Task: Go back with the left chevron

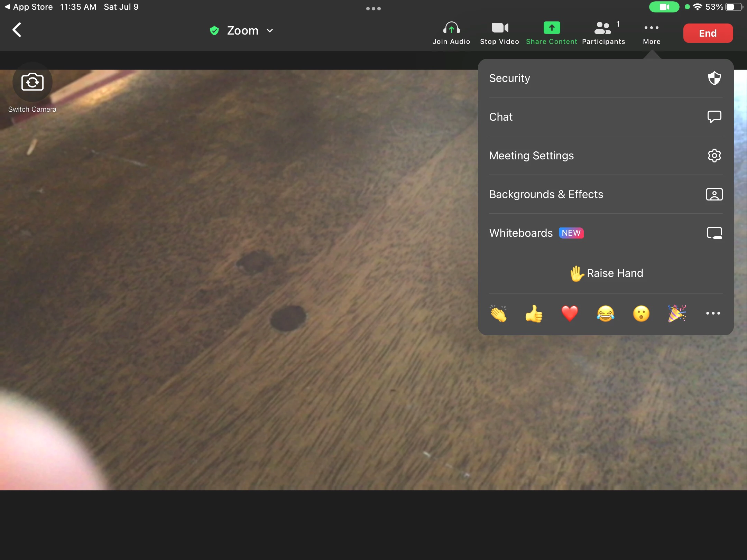Action: click(x=17, y=30)
